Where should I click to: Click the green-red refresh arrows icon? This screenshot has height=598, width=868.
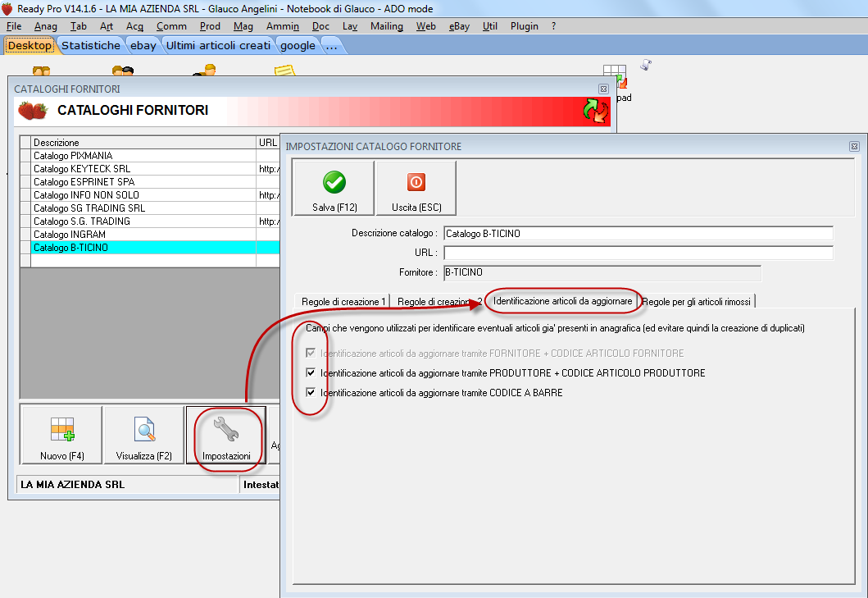[596, 110]
